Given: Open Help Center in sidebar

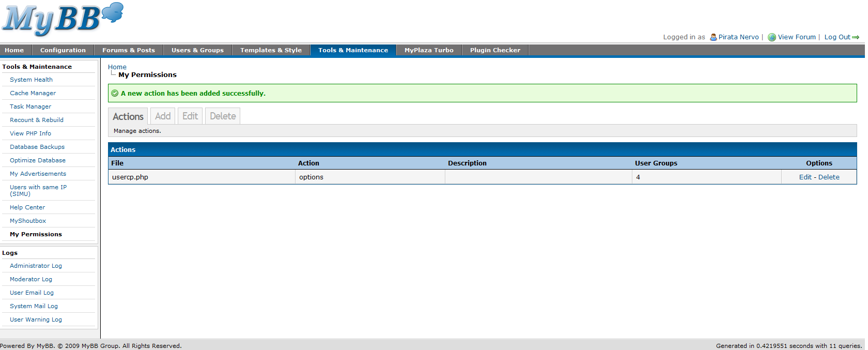Looking at the screenshot, I should [x=27, y=207].
